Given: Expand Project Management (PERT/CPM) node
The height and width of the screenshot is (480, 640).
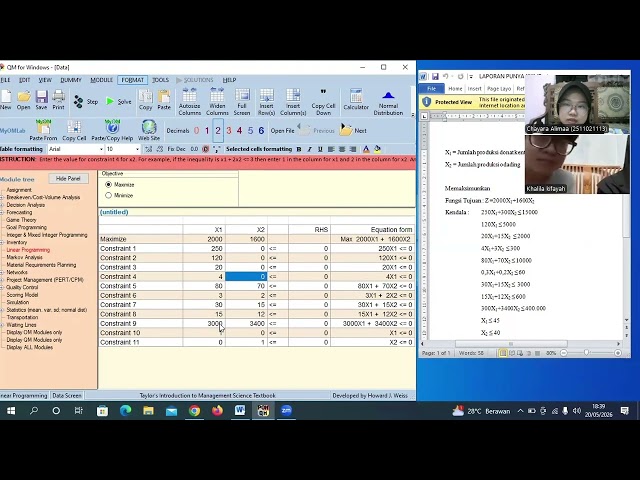Looking at the screenshot, I should pyautogui.click(x=2, y=280).
